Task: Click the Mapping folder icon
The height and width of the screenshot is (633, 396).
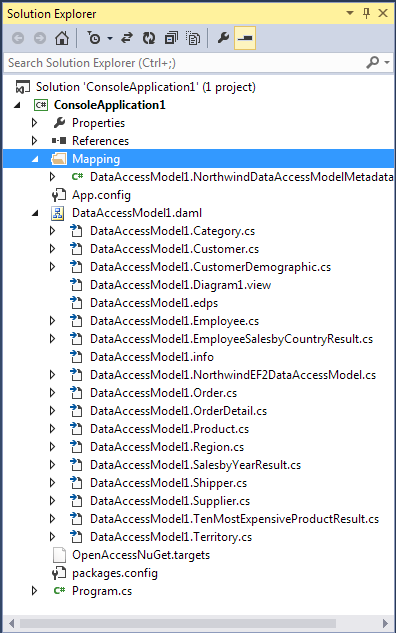Action: pos(59,159)
